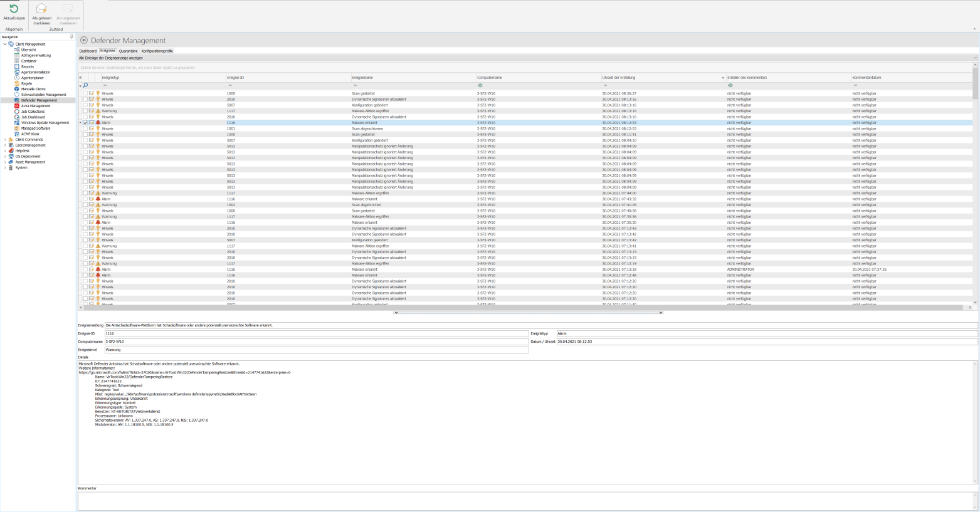
Task: Untick the checked Alarm 1116 row checkbox
Action: [86, 123]
